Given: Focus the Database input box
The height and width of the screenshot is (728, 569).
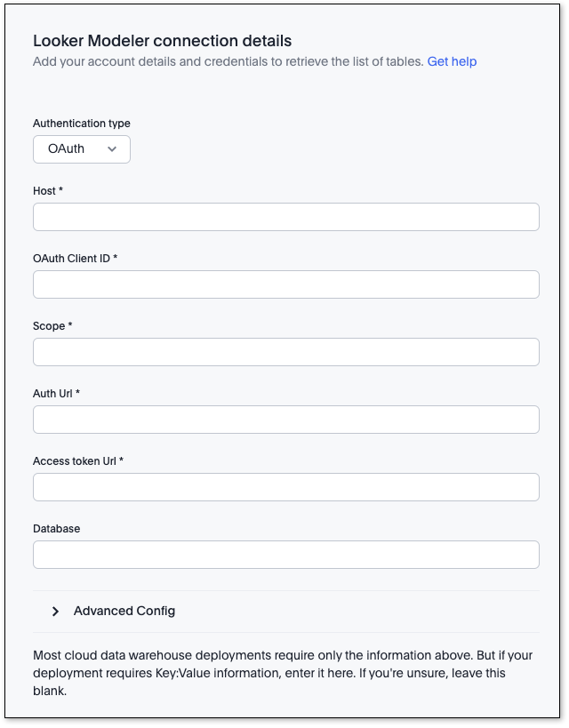Looking at the screenshot, I should (284, 554).
